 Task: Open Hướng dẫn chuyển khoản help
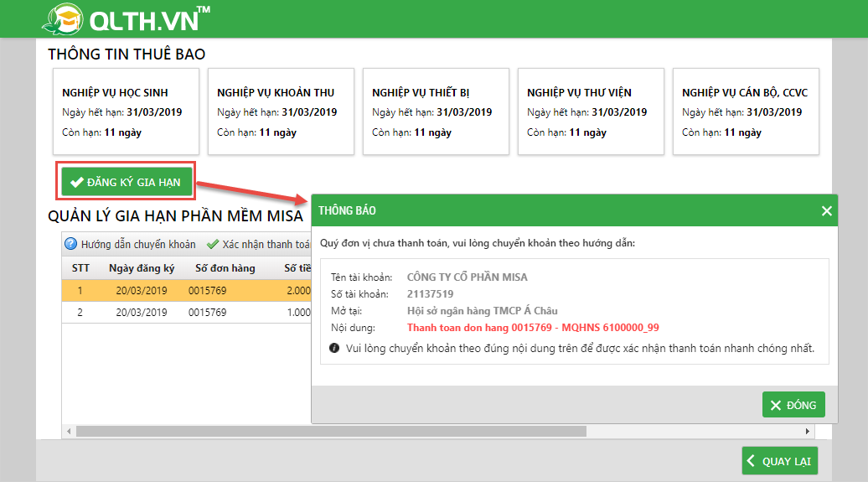(x=130, y=244)
